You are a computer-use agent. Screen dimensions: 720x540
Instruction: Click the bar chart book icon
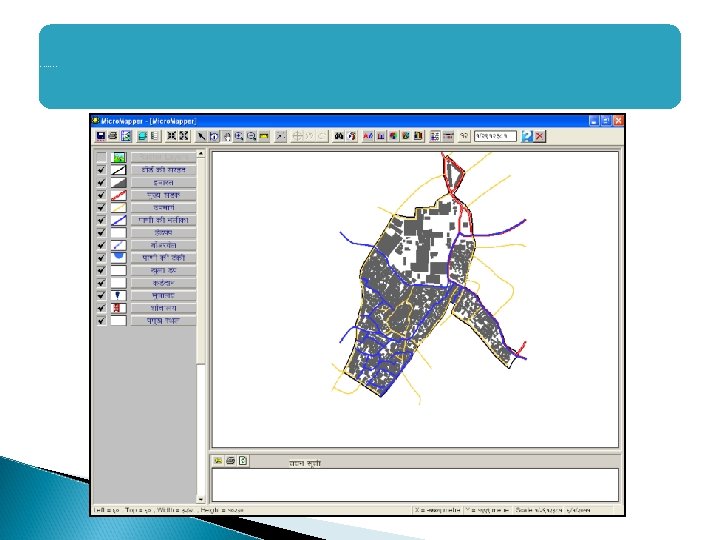click(x=418, y=136)
